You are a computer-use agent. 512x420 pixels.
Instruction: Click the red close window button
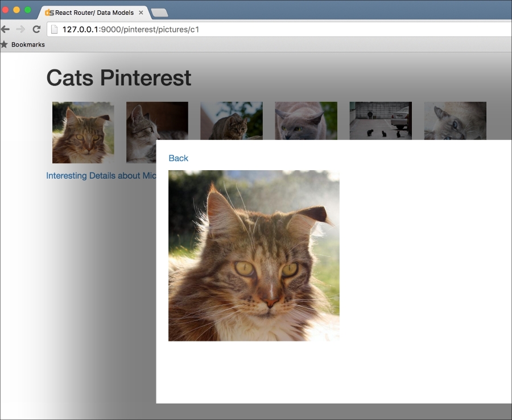click(x=5, y=10)
